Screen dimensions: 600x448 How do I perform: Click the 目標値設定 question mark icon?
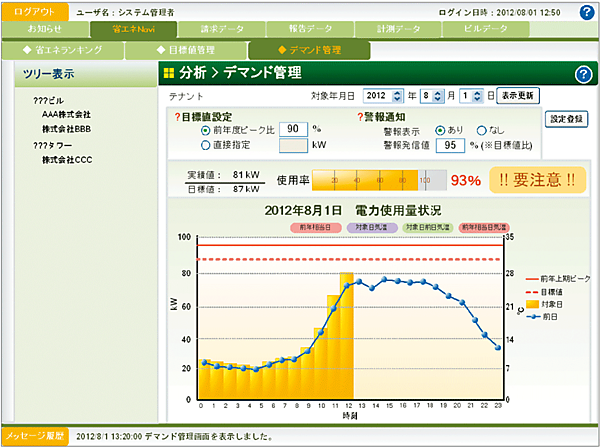click(178, 117)
